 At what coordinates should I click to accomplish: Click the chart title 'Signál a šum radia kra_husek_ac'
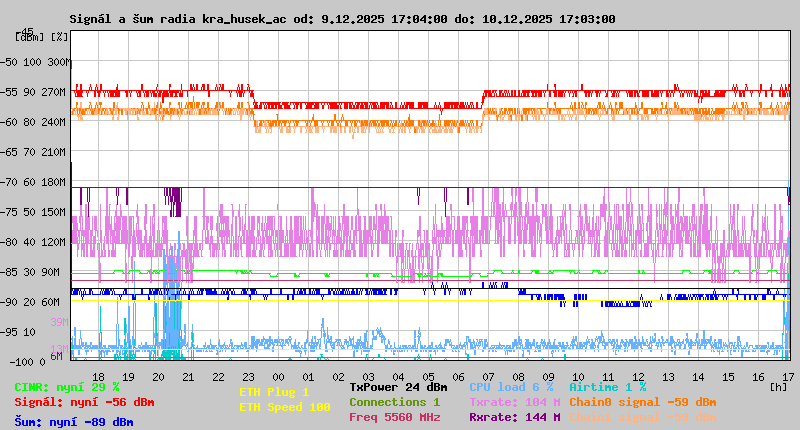[x=178, y=19]
